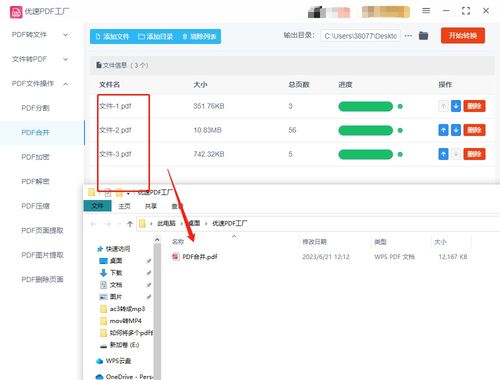Open the ac3转成mp3 folder in Explorer
The width and height of the screenshot is (500, 380).
123,309
